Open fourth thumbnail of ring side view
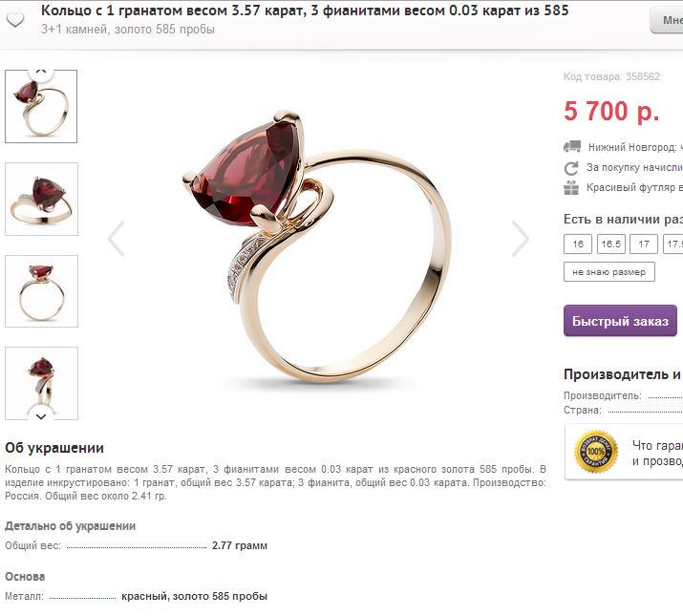 [x=41, y=383]
